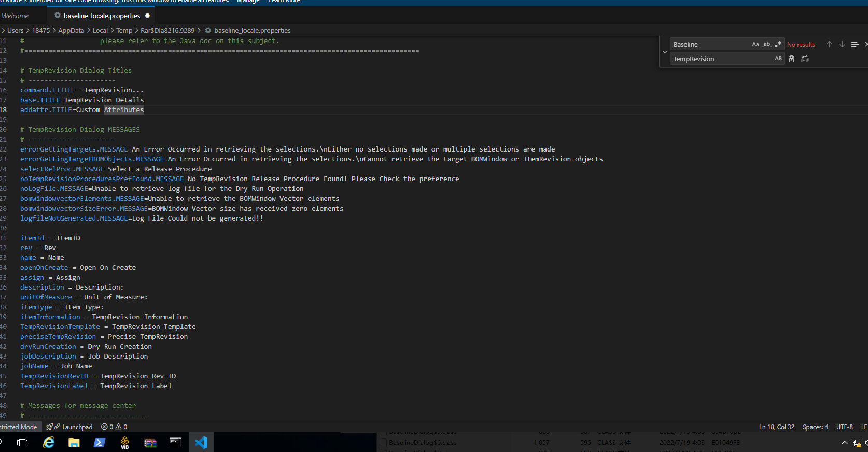Open File Explorer from the taskbar
The width and height of the screenshot is (868, 452).
click(x=74, y=443)
